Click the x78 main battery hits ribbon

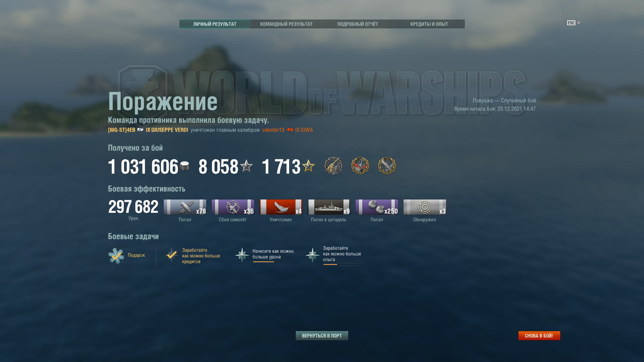(185, 207)
